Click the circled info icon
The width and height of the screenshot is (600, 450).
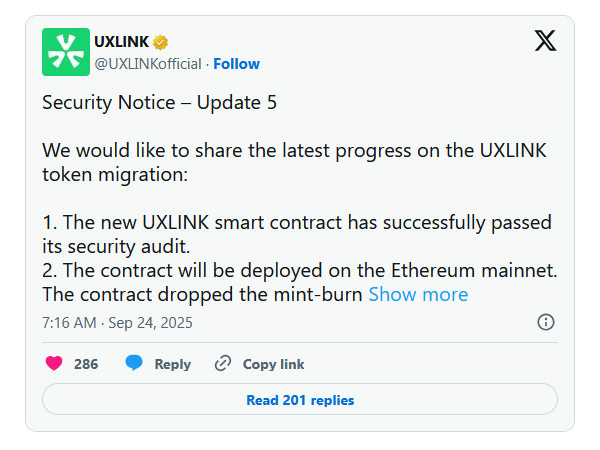(x=546, y=322)
